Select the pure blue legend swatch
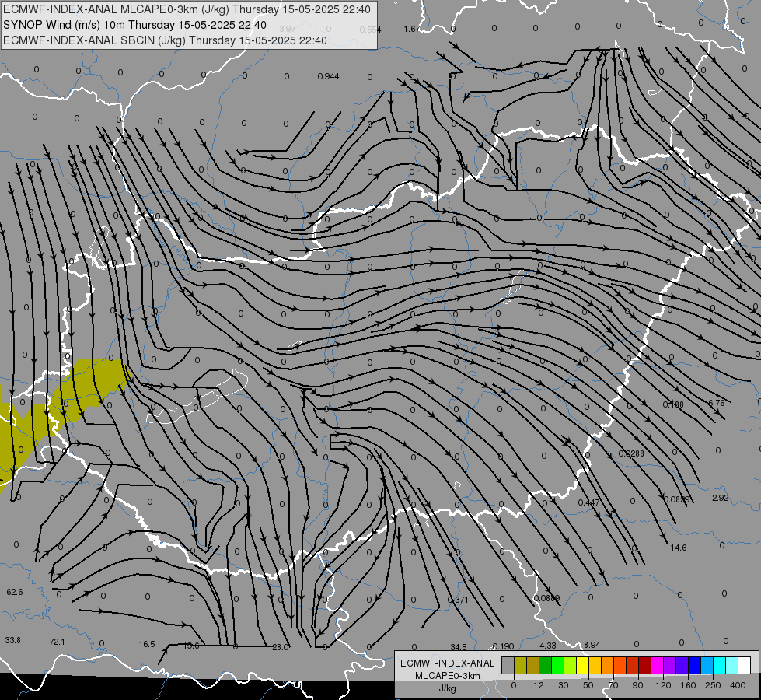The image size is (761, 700). point(695,665)
